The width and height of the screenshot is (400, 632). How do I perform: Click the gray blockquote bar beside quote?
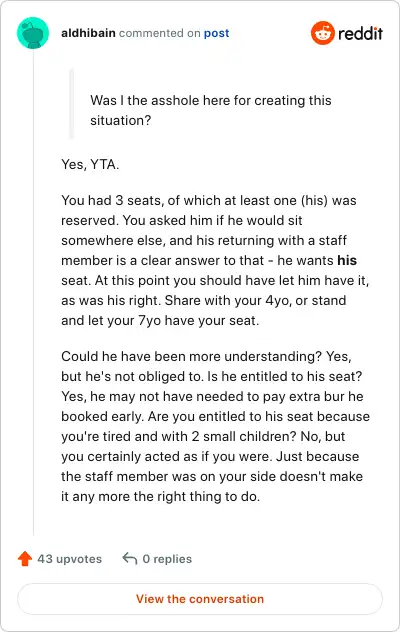(72, 104)
